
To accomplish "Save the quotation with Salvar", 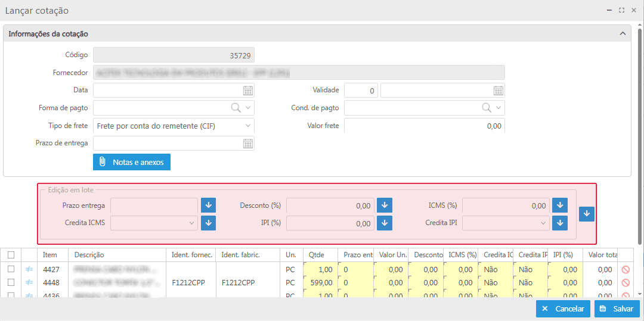I will coord(617,309).
